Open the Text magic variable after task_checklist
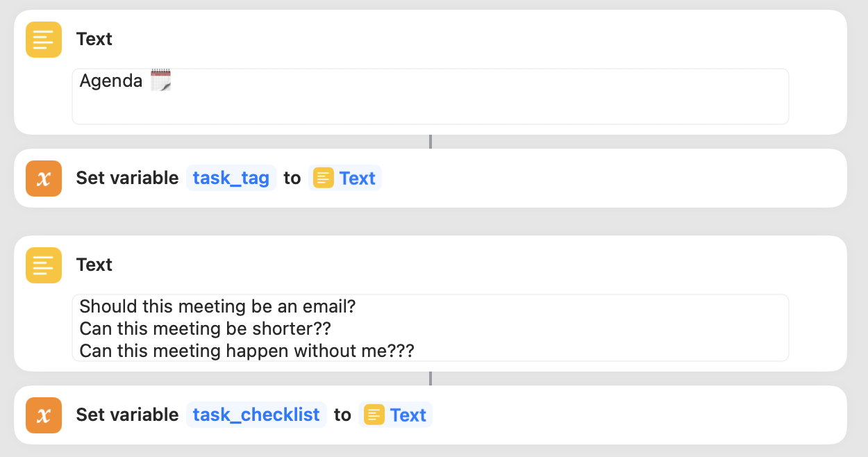This screenshot has width=868, height=457. [x=396, y=415]
